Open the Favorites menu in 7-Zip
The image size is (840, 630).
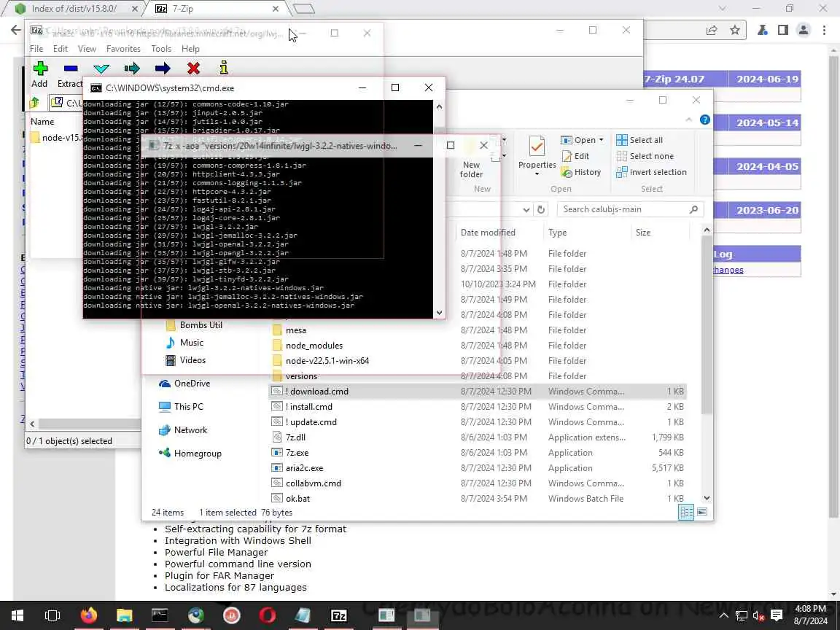tap(123, 49)
